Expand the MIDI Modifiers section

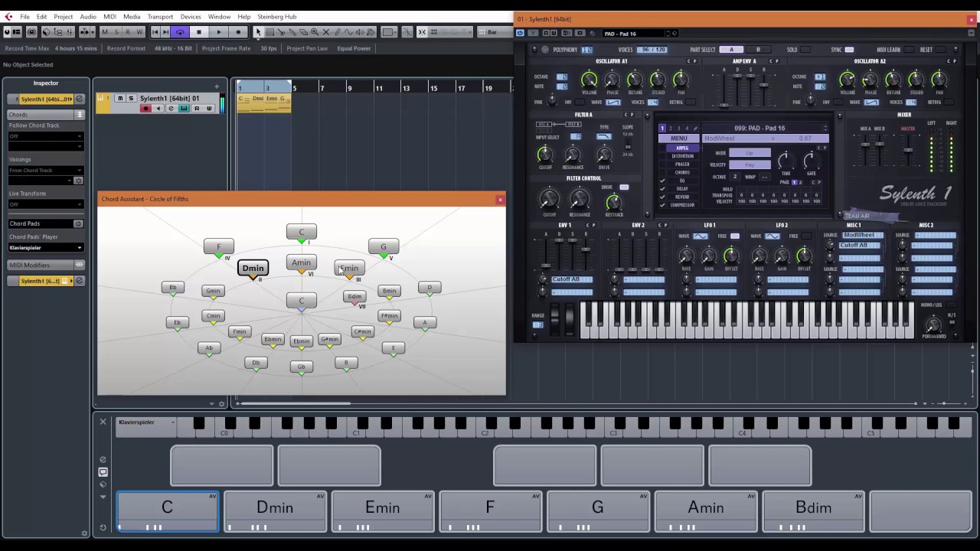pos(45,265)
